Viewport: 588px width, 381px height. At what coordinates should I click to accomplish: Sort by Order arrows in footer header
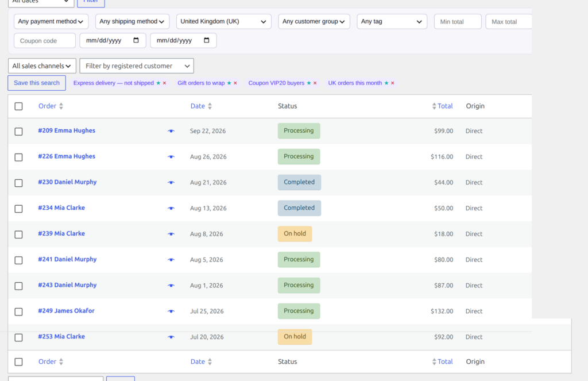[61, 362]
